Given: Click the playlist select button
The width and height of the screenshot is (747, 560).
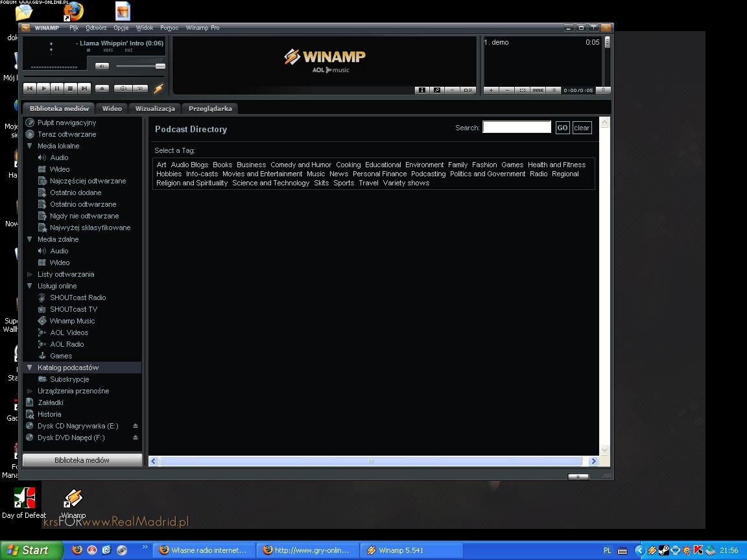Looking at the screenshot, I should point(523,90).
